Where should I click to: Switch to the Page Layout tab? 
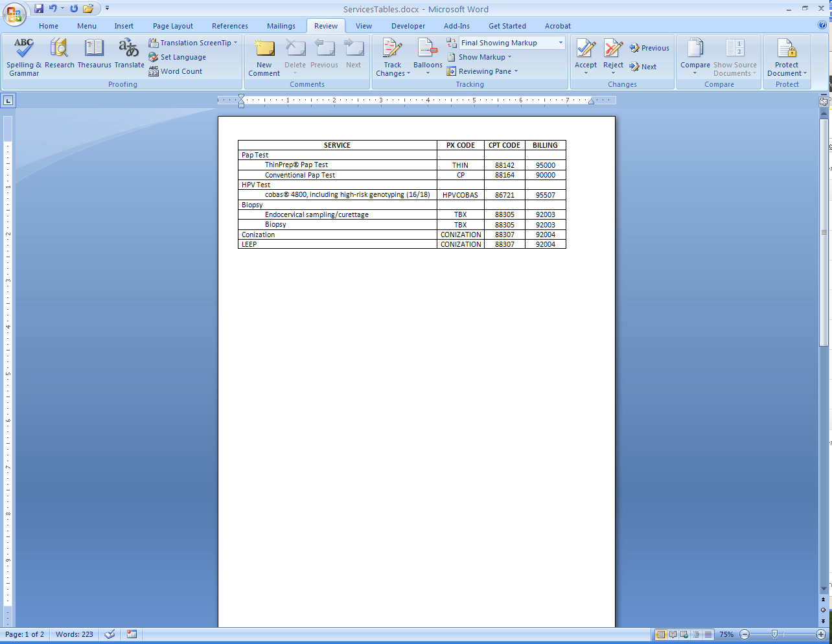coord(172,26)
